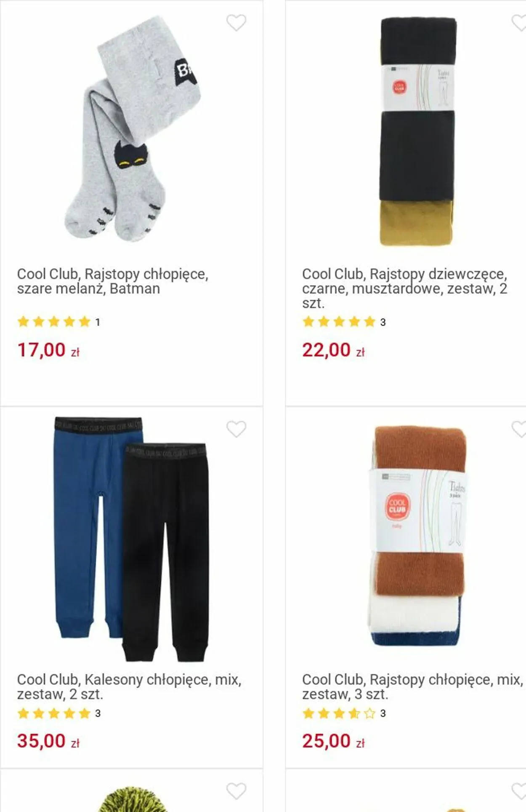This screenshot has width=526, height=812.
Task: Open 'Rajstopy chłopięce, mix, zestaw, 3 szt.' link
Action: 412,686
